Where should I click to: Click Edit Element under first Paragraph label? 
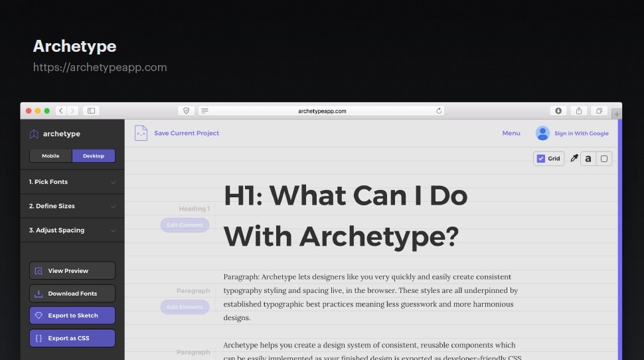185,307
